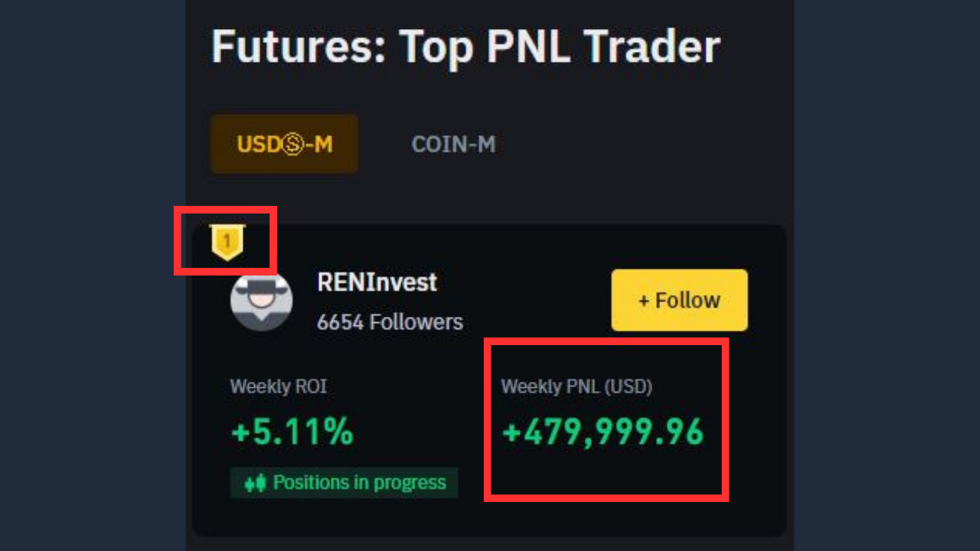
Task: Click the circled S symbol in USDⓈ-M
Action: [x=291, y=145]
